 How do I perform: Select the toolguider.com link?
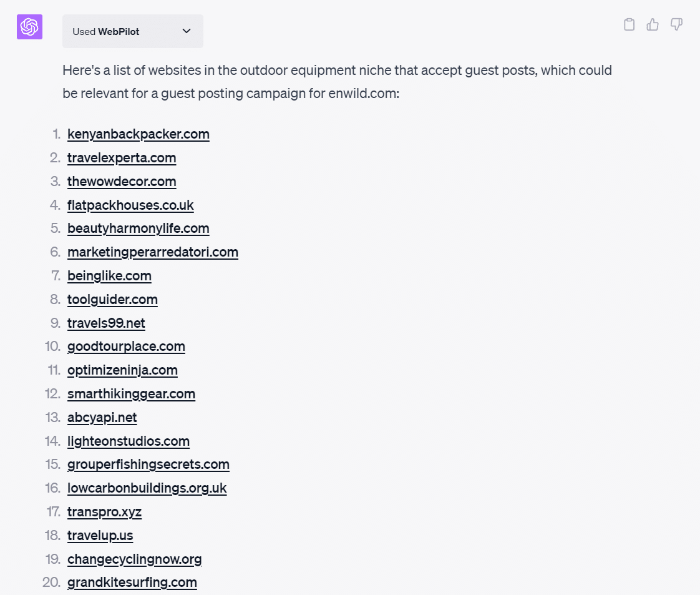coord(112,299)
